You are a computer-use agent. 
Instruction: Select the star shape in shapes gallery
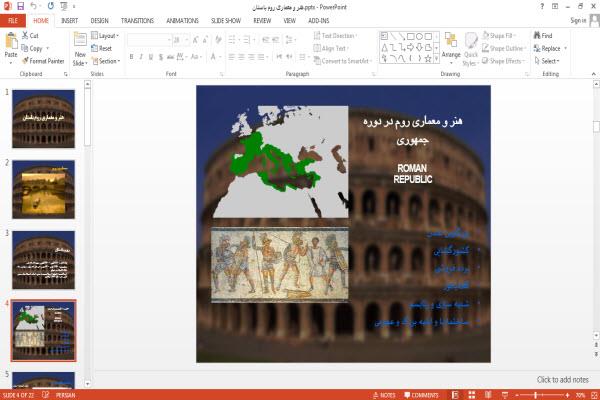click(428, 58)
